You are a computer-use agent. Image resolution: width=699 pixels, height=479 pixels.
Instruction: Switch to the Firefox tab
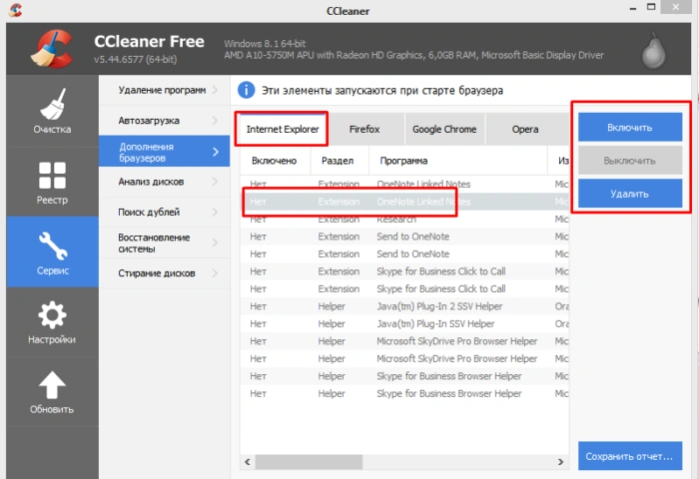(x=364, y=129)
